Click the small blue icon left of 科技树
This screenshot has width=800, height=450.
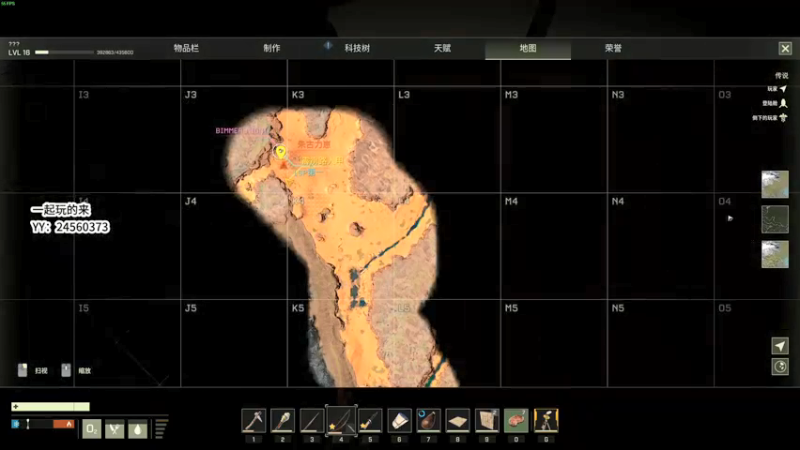tap(328, 46)
